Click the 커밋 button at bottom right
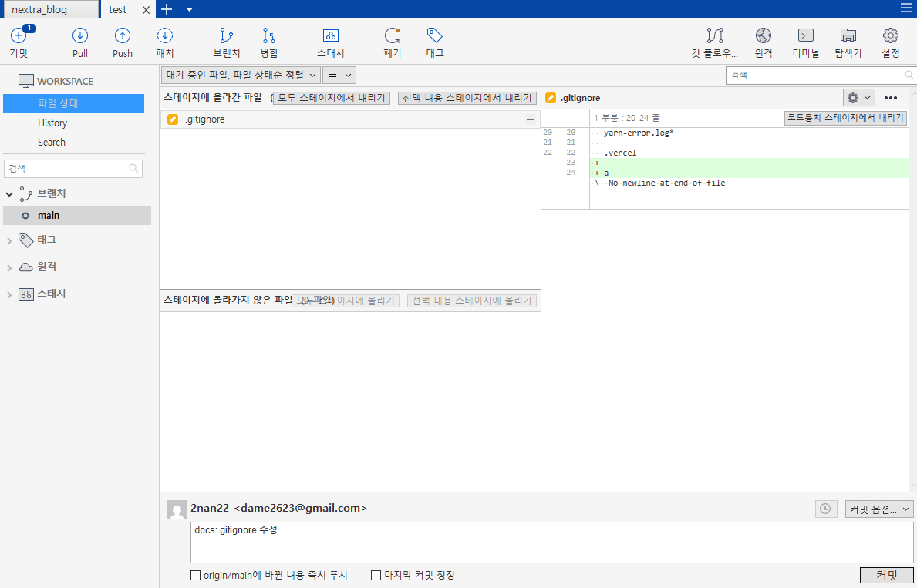This screenshot has height=588, width=917. pos(887,575)
